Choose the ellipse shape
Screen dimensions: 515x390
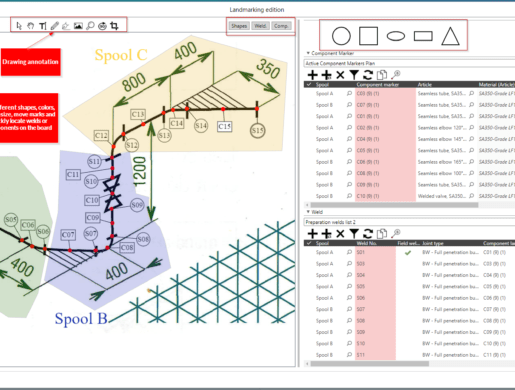tap(396, 36)
